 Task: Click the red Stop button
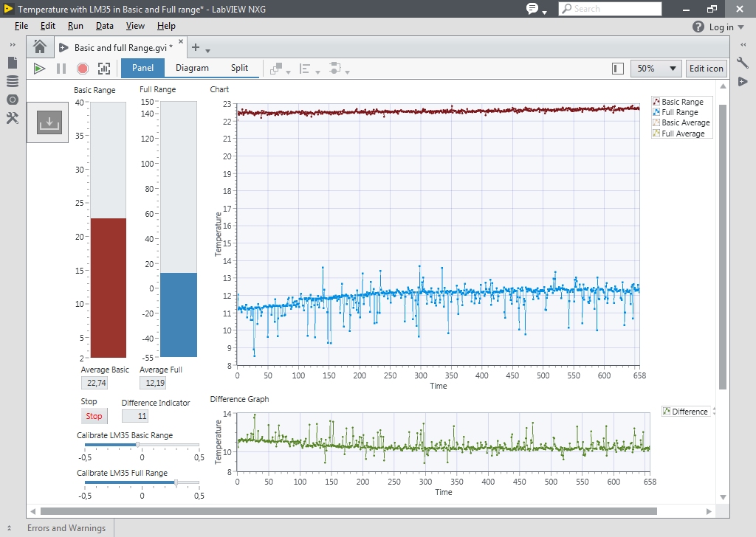tap(94, 416)
